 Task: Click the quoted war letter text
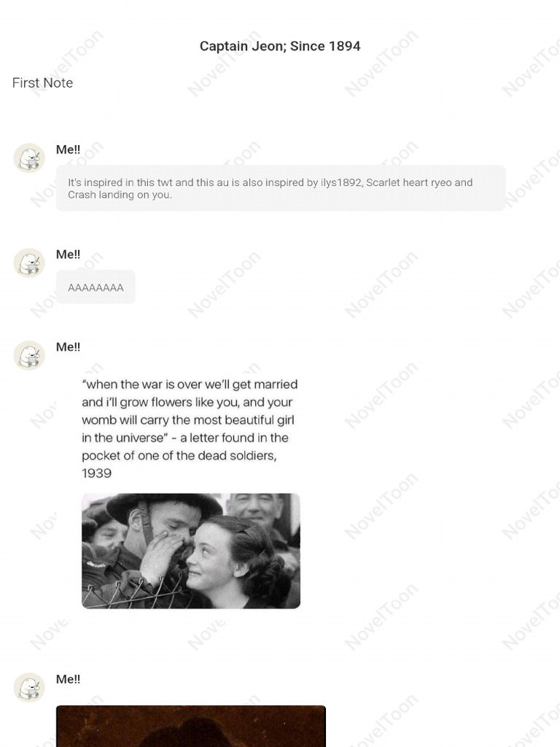click(x=190, y=428)
